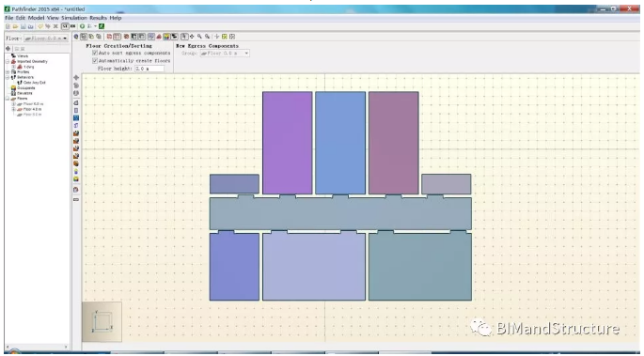This screenshot has width=644, height=356.
Task: Click the diamond move icon in left tool column
Action: [76, 78]
